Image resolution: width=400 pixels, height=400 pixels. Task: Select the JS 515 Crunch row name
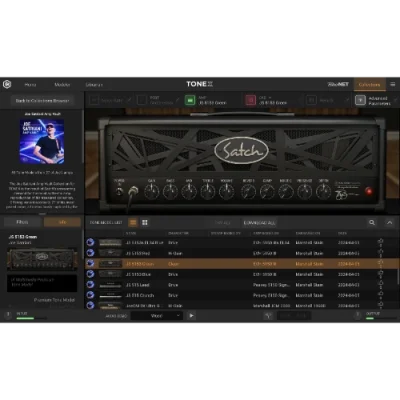pyautogui.click(x=140, y=295)
